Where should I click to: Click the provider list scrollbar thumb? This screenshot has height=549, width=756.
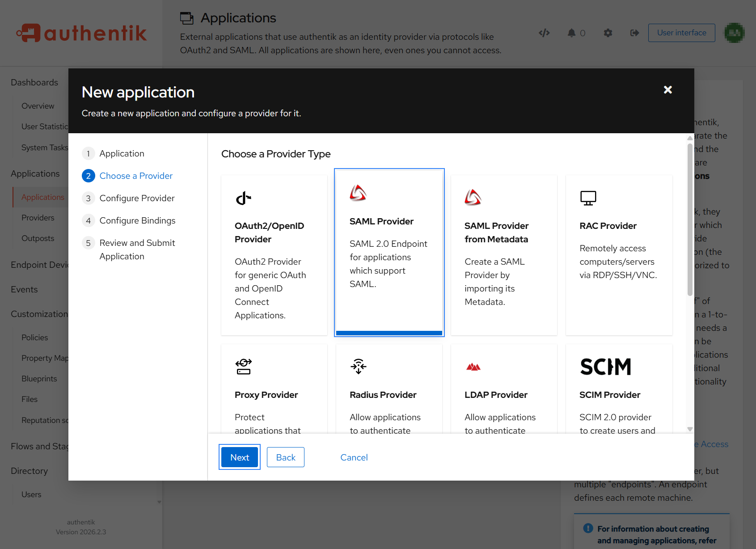[x=690, y=219]
